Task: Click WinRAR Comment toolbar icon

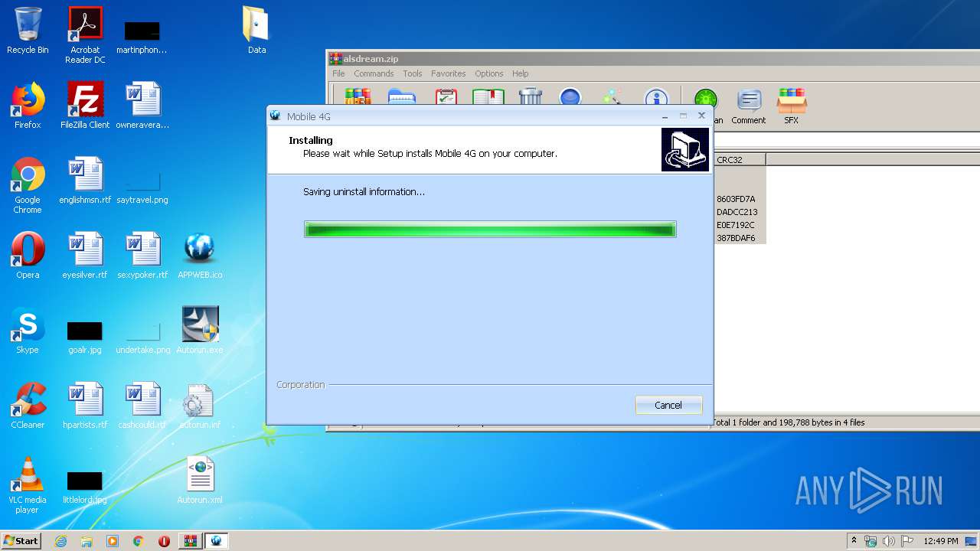Action: pos(749,106)
